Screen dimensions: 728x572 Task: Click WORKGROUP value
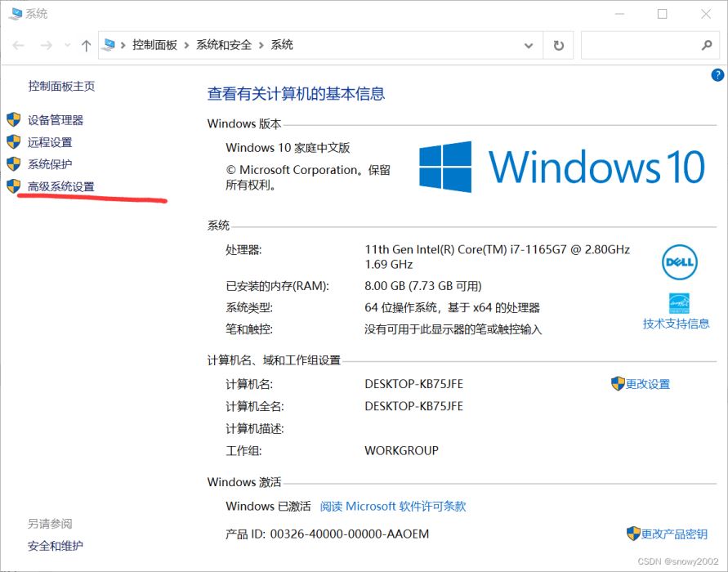click(x=402, y=450)
